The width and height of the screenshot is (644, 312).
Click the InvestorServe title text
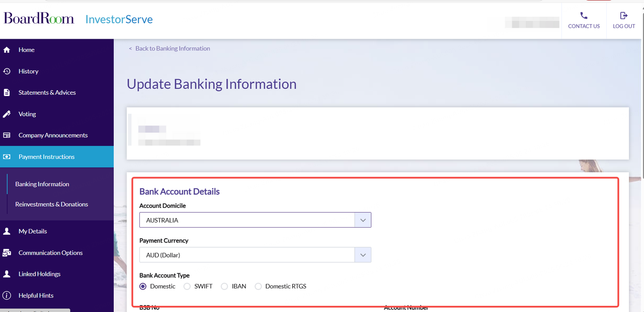[x=119, y=19]
